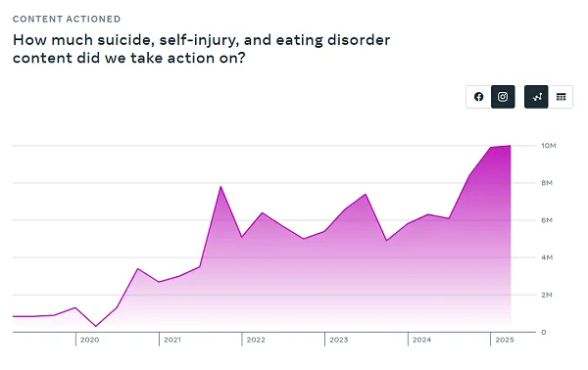This screenshot has width=588, height=370.
Task: Click the 2025 x-axis year label
Action: pyautogui.click(x=505, y=340)
